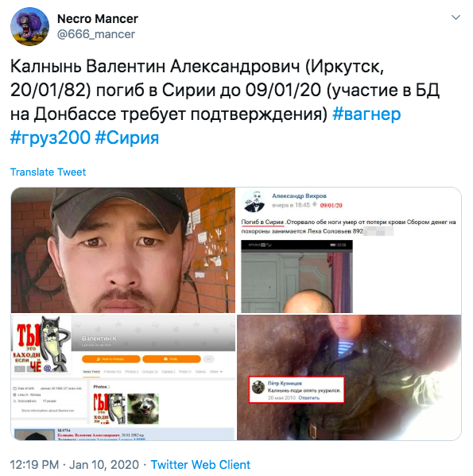The image size is (473, 476).
Task: Click the wolf cartoon profile picture
Action: tap(42, 344)
